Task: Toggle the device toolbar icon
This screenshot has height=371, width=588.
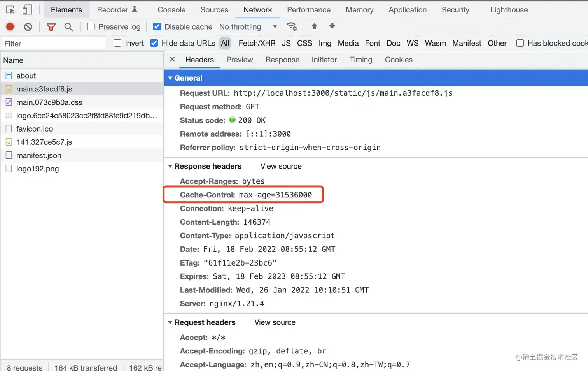Action: (27, 10)
